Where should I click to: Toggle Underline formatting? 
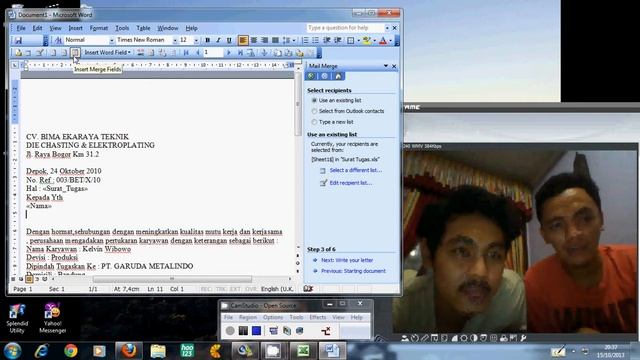click(229, 40)
